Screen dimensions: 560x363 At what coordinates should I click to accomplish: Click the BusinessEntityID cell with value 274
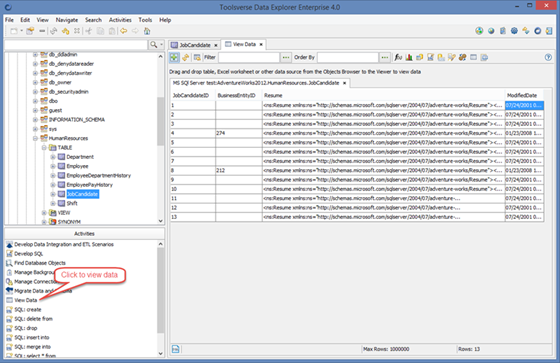239,133
